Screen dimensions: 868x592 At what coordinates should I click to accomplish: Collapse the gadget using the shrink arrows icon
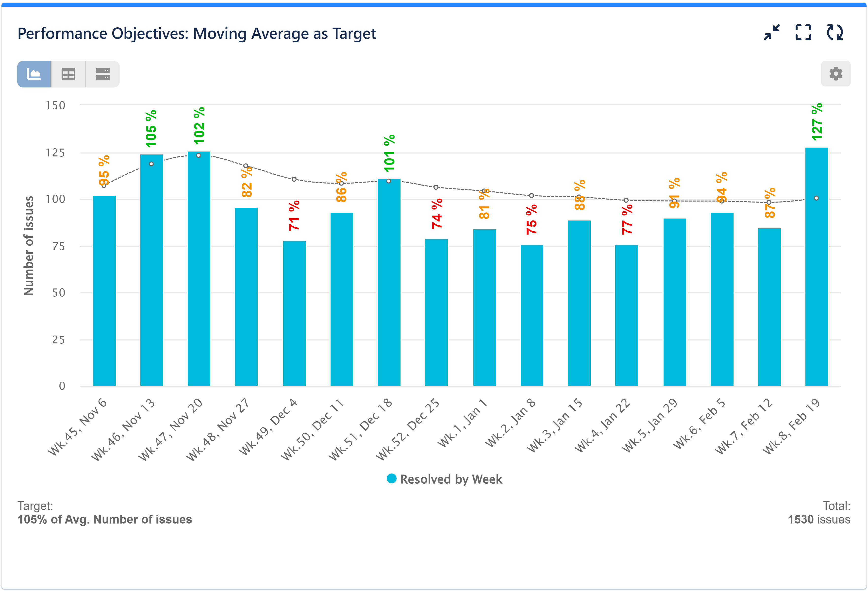pos(772,33)
